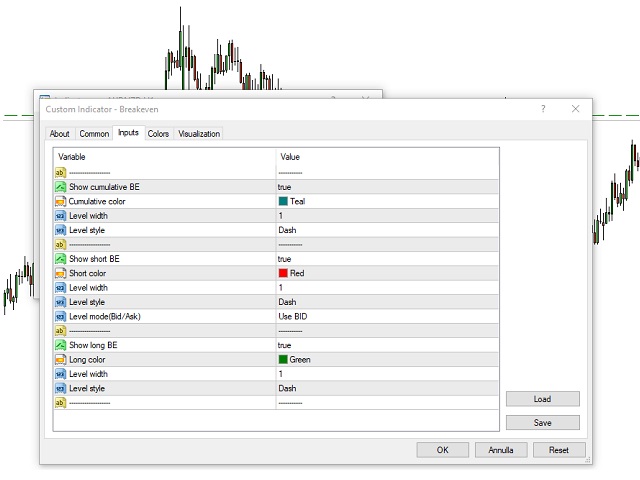The width and height of the screenshot is (640, 480).
Task: Switch to the Colors tab
Action: 158,134
